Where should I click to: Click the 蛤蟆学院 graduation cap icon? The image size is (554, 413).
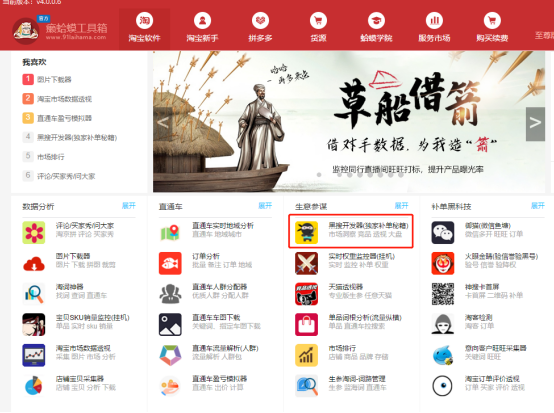376,21
